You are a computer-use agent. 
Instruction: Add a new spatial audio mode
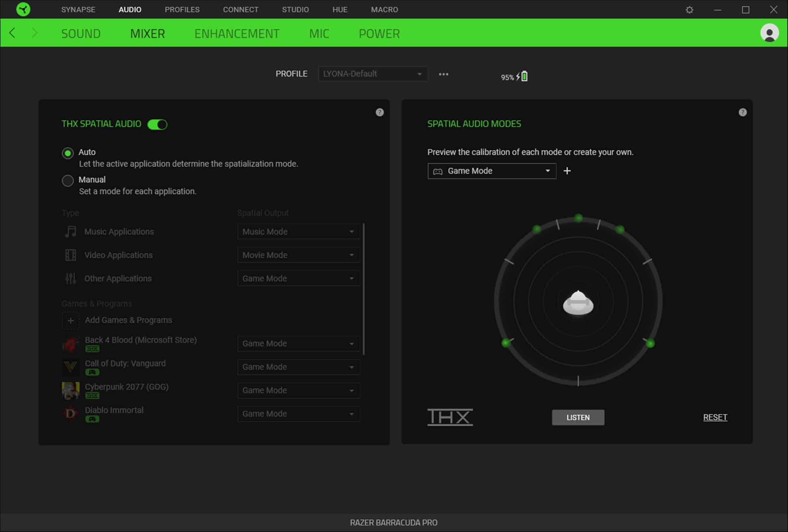(567, 171)
